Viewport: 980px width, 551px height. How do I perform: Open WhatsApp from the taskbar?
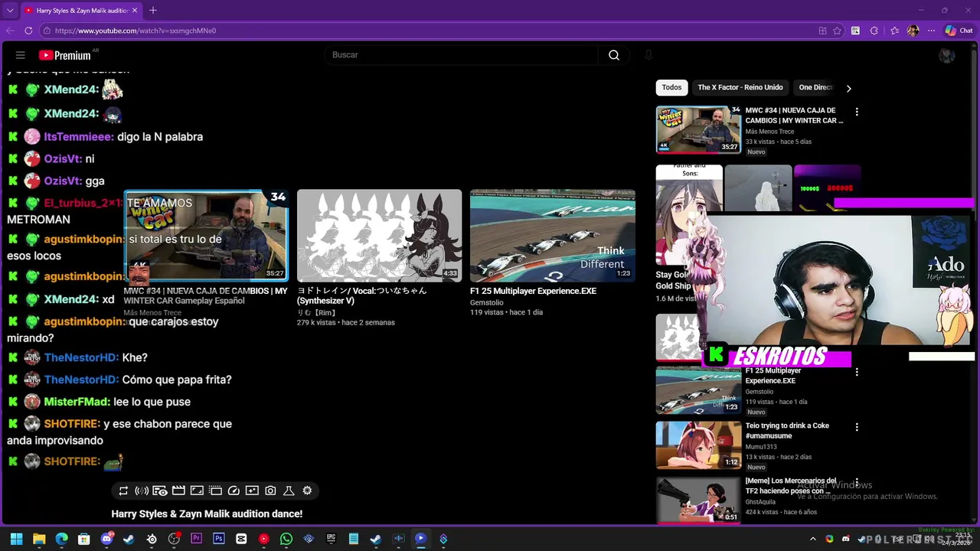[x=286, y=539]
